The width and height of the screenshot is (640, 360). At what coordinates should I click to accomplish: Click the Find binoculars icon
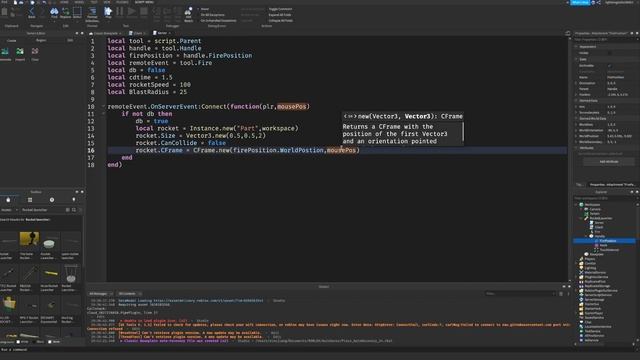tap(54, 13)
